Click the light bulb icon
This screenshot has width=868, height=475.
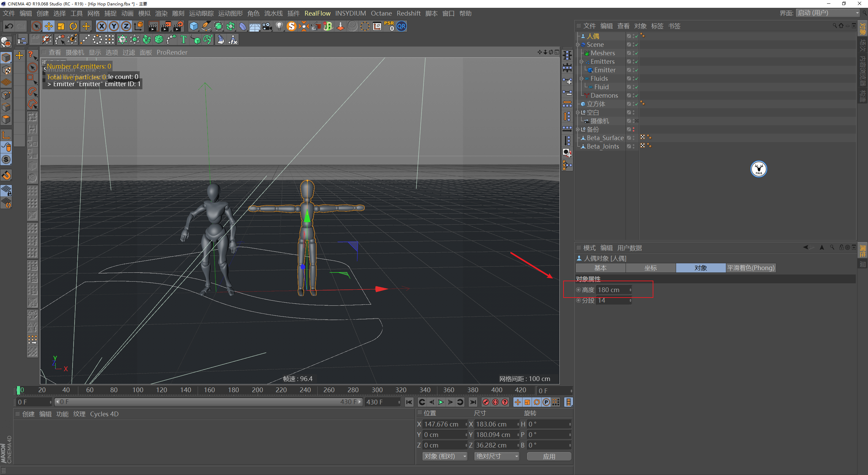[279, 26]
